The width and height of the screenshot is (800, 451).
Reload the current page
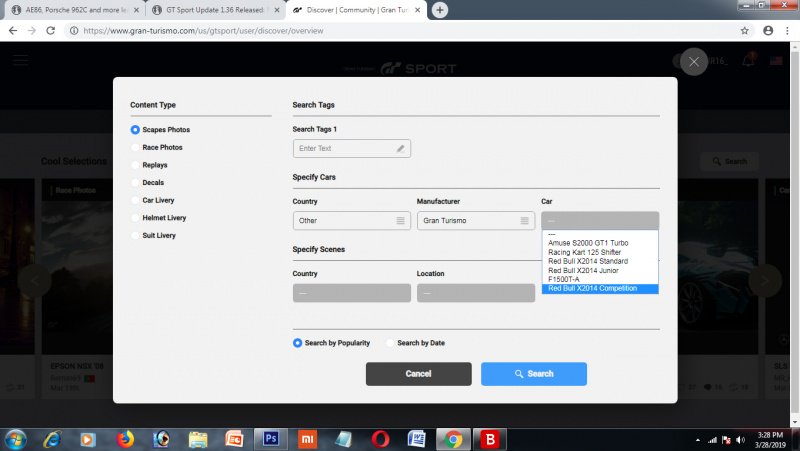[51, 31]
